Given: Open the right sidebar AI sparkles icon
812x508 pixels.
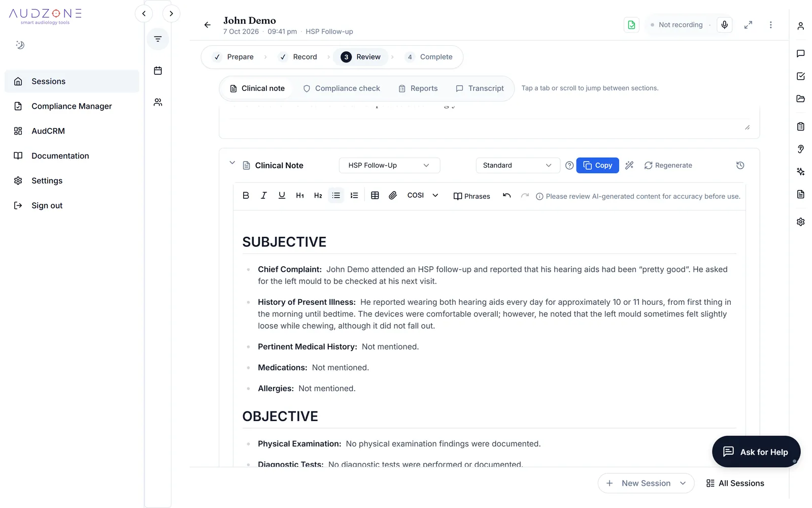Looking at the screenshot, I should (800, 172).
